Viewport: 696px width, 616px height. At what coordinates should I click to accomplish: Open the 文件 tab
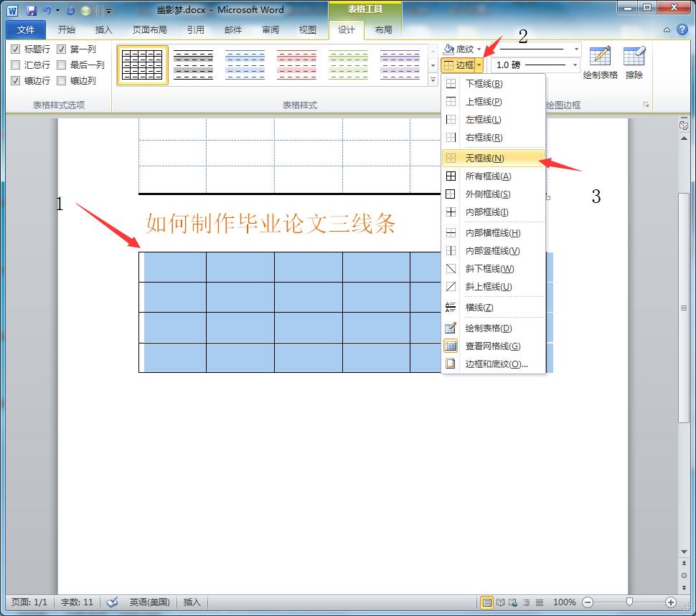point(26,29)
